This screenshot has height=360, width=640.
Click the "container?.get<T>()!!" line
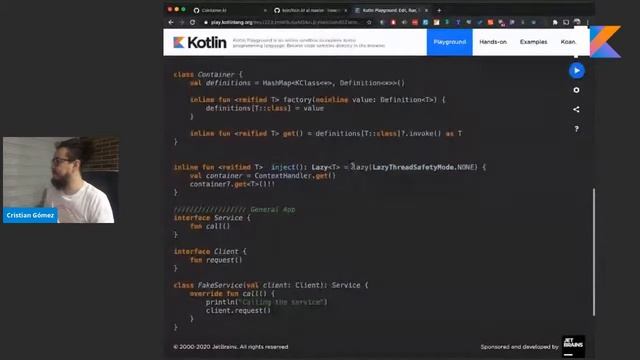coord(232,184)
